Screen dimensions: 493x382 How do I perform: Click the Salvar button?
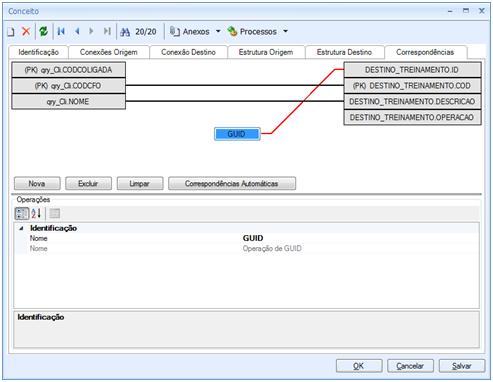pyautogui.click(x=462, y=366)
